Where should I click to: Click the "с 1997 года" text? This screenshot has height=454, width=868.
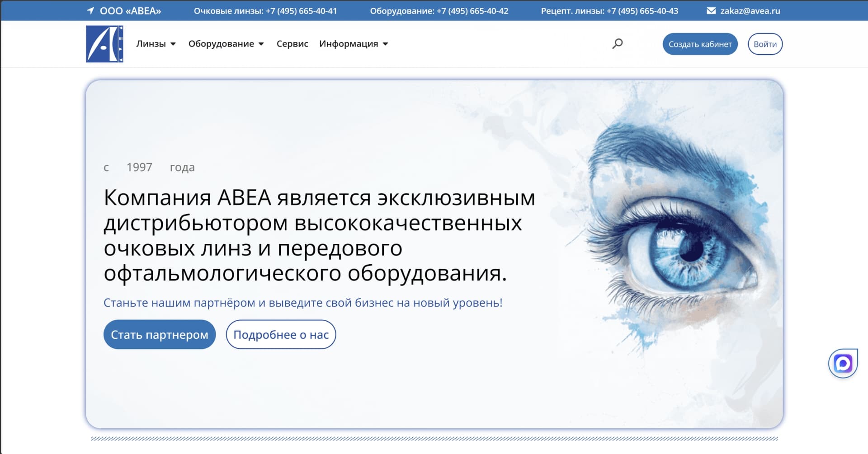[x=149, y=167]
